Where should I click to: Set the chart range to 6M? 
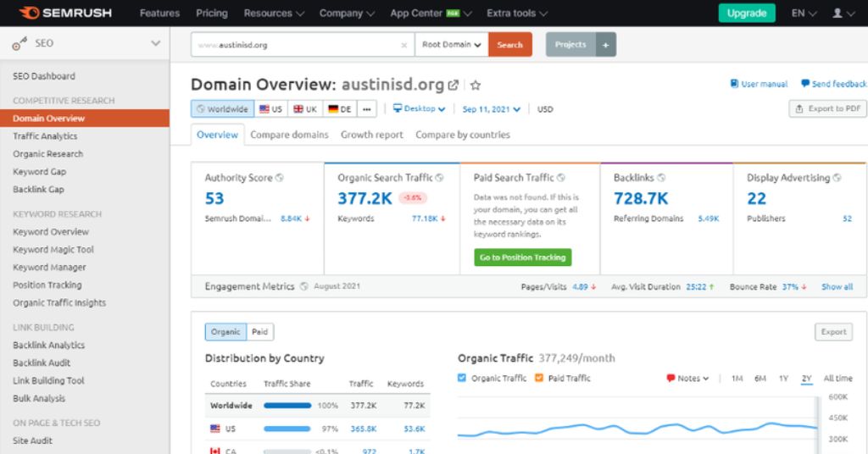pos(760,379)
